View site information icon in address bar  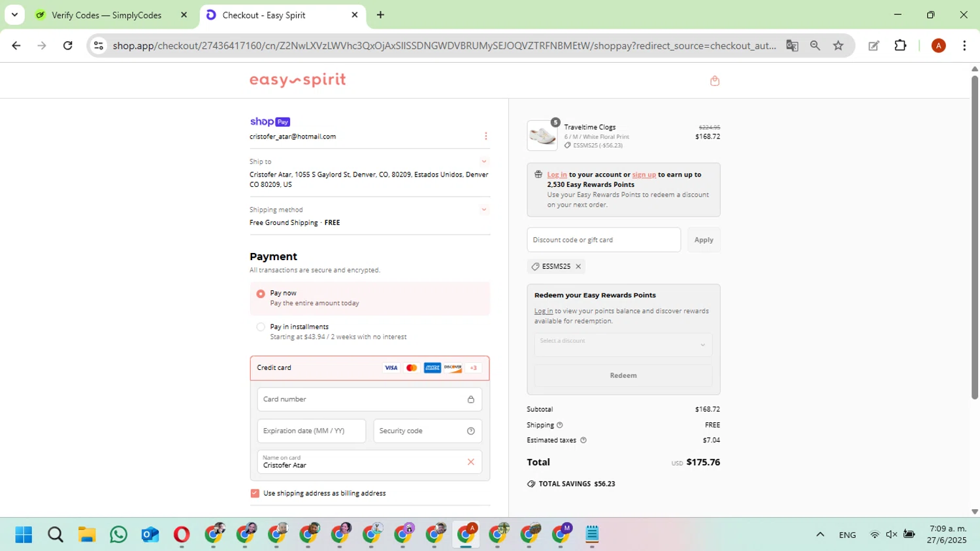[99, 46]
